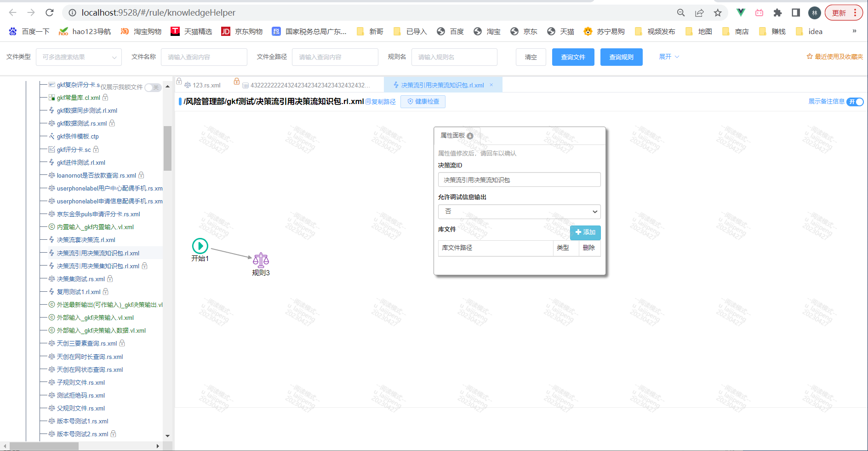Select 京东金条puls申请评分卡.rs.xml file
Viewport: 868px width, 451px height.
[x=98, y=214]
